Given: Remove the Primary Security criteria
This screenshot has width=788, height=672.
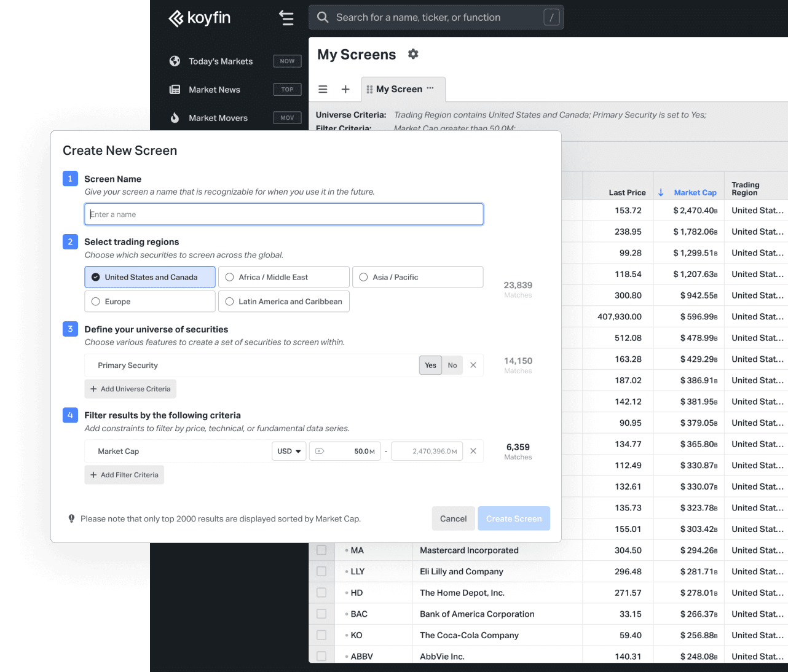Looking at the screenshot, I should point(473,365).
